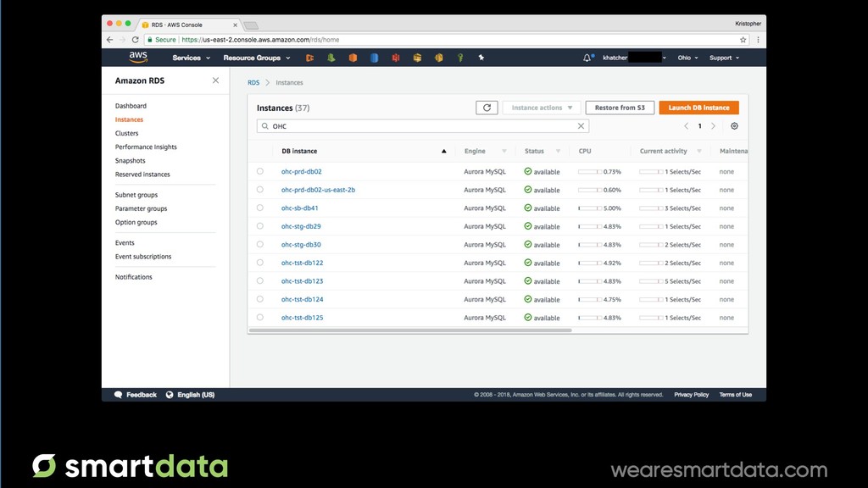Close the Amazon RDS side panel
Viewport: 868px width, 488px height.
point(215,80)
